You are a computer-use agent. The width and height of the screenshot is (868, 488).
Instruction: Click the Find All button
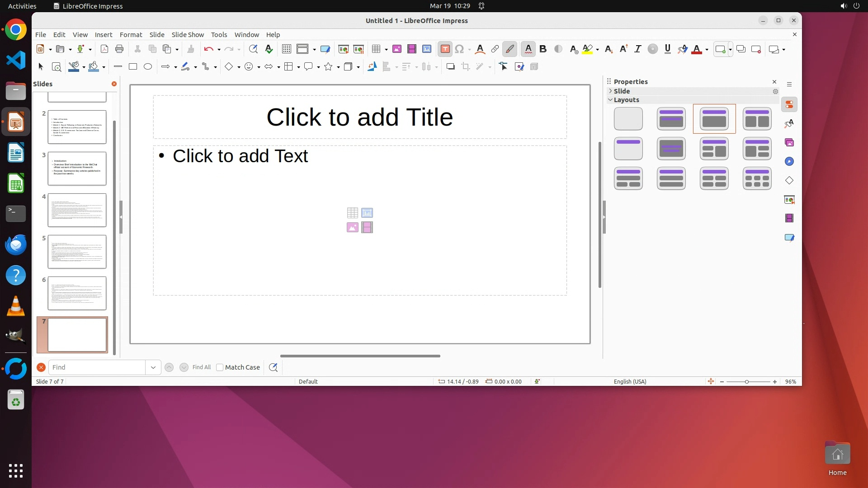pos(201,367)
